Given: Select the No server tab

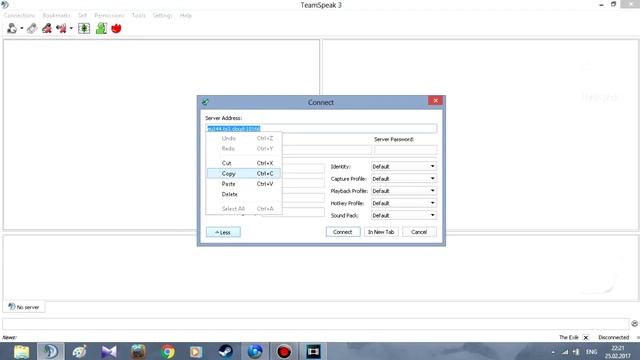Looking at the screenshot, I should [x=24, y=307].
